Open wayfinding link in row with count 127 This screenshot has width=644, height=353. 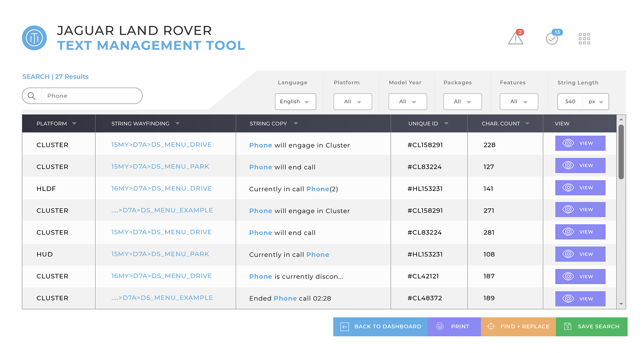pyautogui.click(x=160, y=166)
